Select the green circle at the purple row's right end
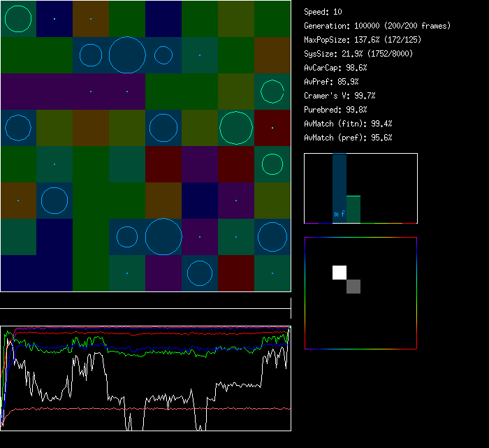Viewport: 489px width, 448px height. click(272, 92)
